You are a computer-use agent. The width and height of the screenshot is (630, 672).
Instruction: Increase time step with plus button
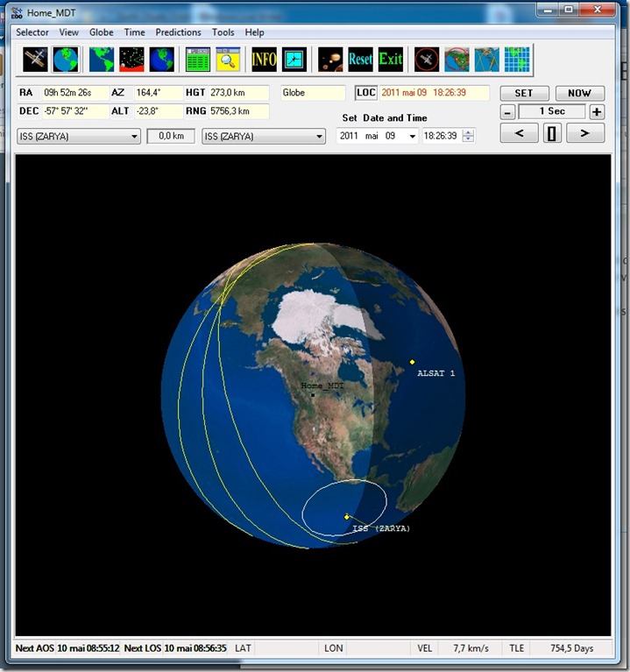tap(597, 112)
